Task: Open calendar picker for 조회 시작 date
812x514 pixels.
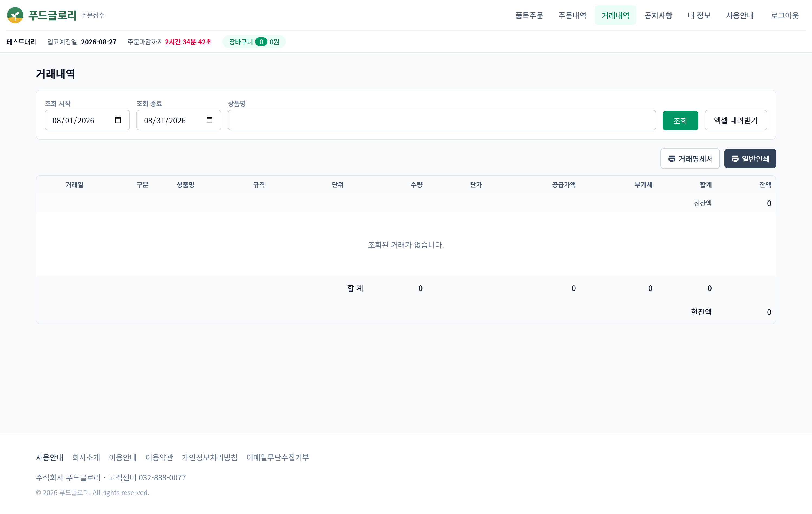Action: coord(118,120)
